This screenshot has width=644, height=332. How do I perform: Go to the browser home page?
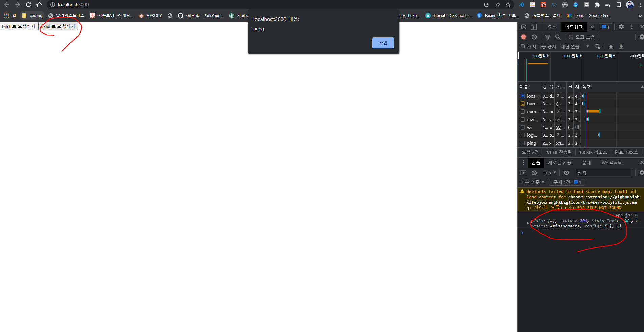tap(39, 5)
